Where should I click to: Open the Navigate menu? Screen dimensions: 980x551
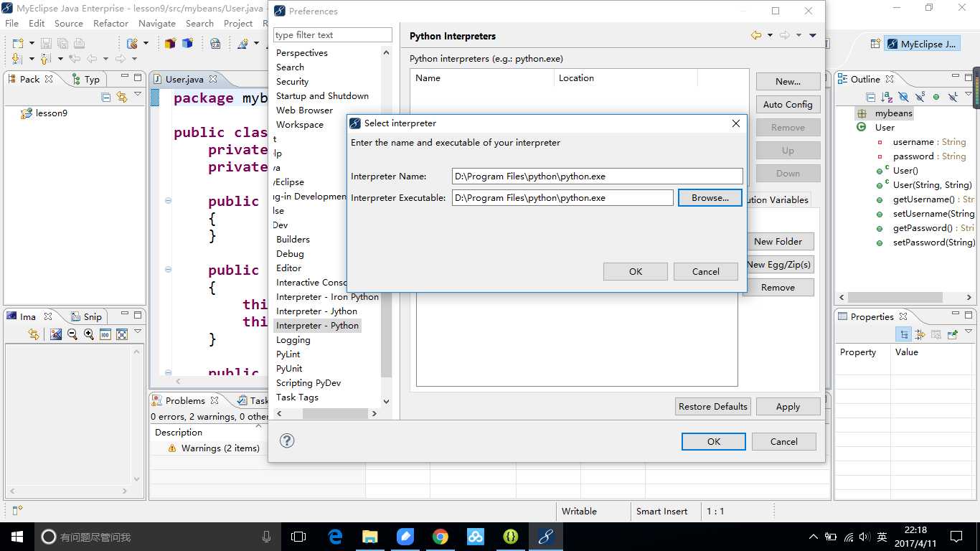click(x=157, y=23)
